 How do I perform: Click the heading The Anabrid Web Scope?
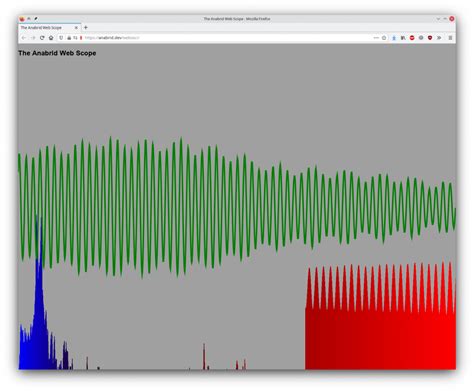point(57,53)
